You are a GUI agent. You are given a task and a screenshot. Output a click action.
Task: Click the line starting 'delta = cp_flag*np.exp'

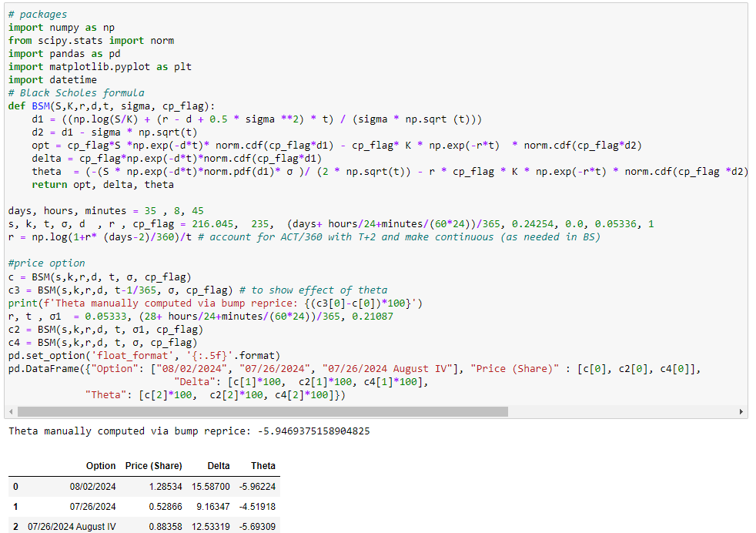176,158
